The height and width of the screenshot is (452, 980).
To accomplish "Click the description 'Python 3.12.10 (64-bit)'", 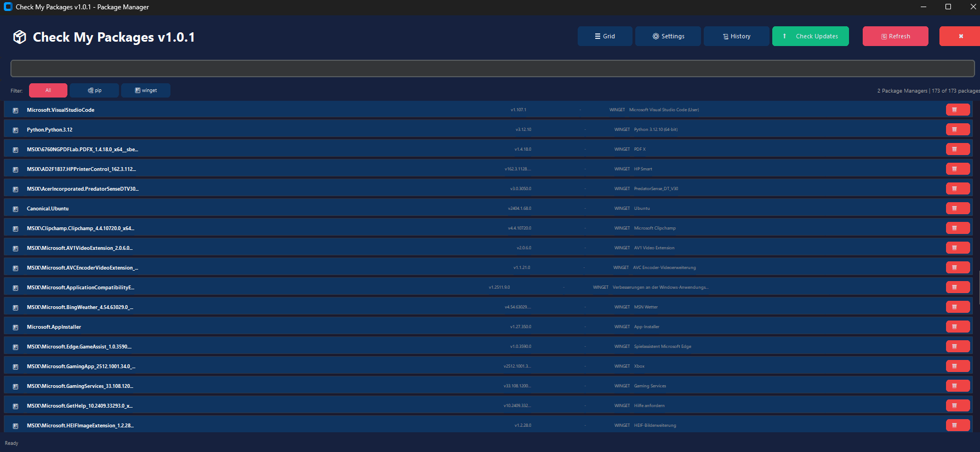I will point(656,130).
